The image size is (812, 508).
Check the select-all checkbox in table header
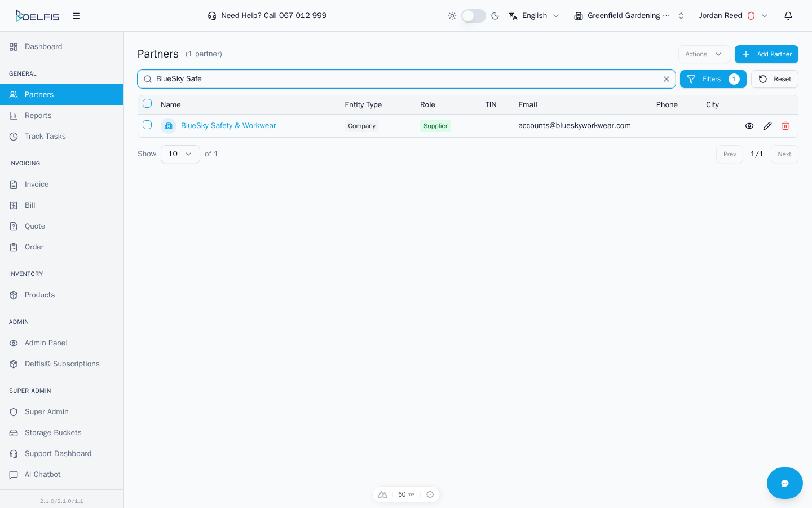click(147, 103)
